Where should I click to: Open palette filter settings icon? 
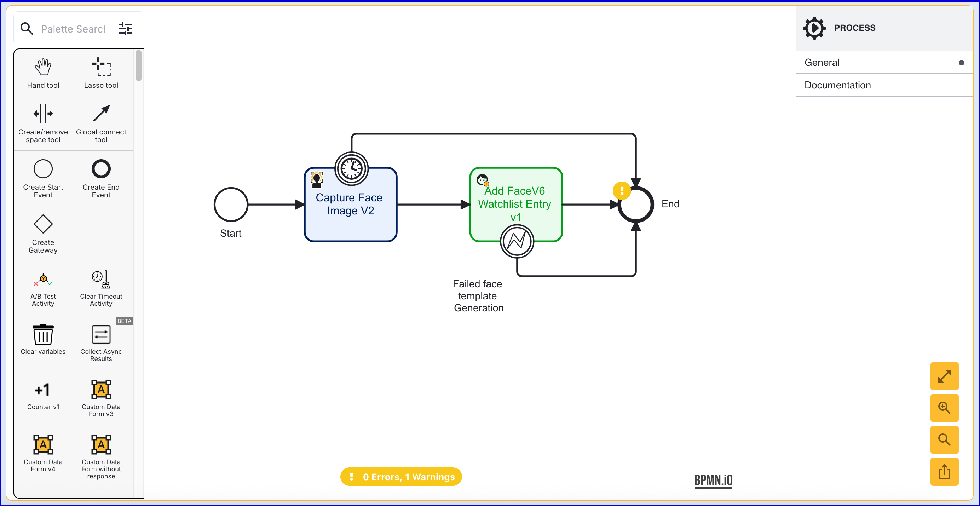125,29
